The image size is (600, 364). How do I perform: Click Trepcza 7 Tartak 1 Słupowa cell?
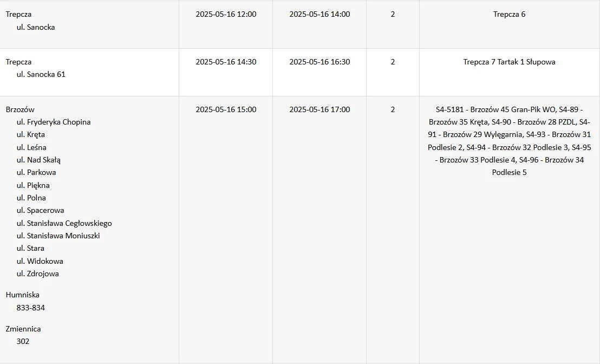pyautogui.click(x=510, y=62)
